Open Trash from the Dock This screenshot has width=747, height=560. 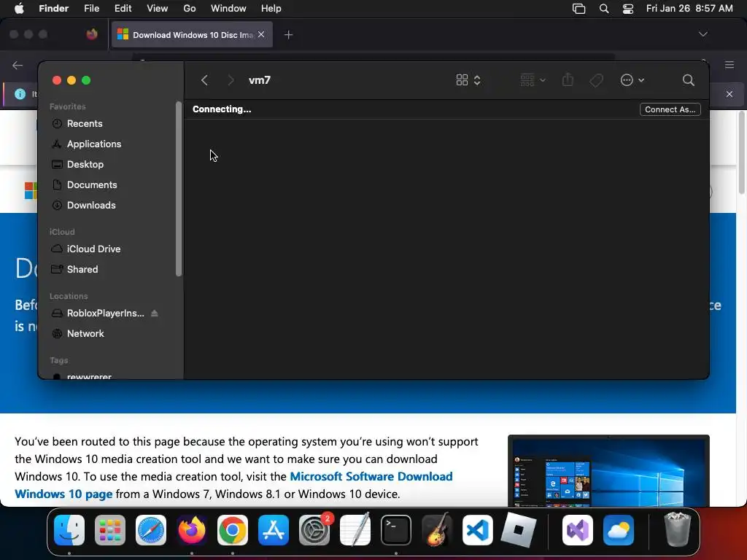(677, 529)
